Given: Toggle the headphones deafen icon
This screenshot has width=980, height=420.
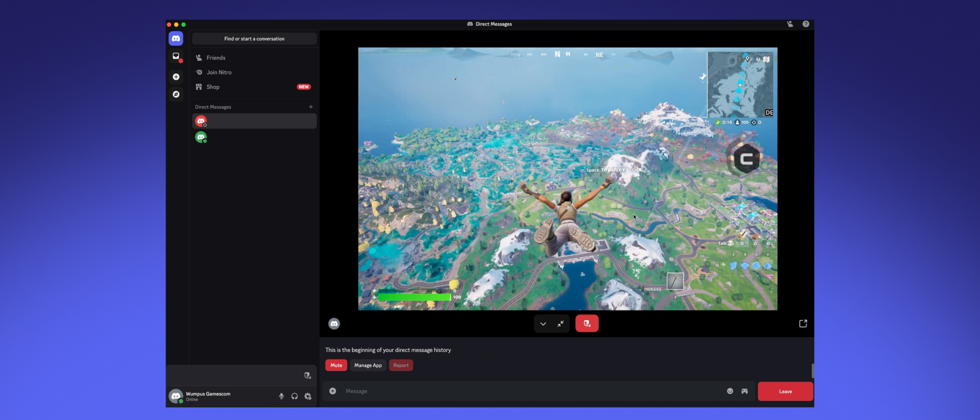Looking at the screenshot, I should [x=295, y=397].
